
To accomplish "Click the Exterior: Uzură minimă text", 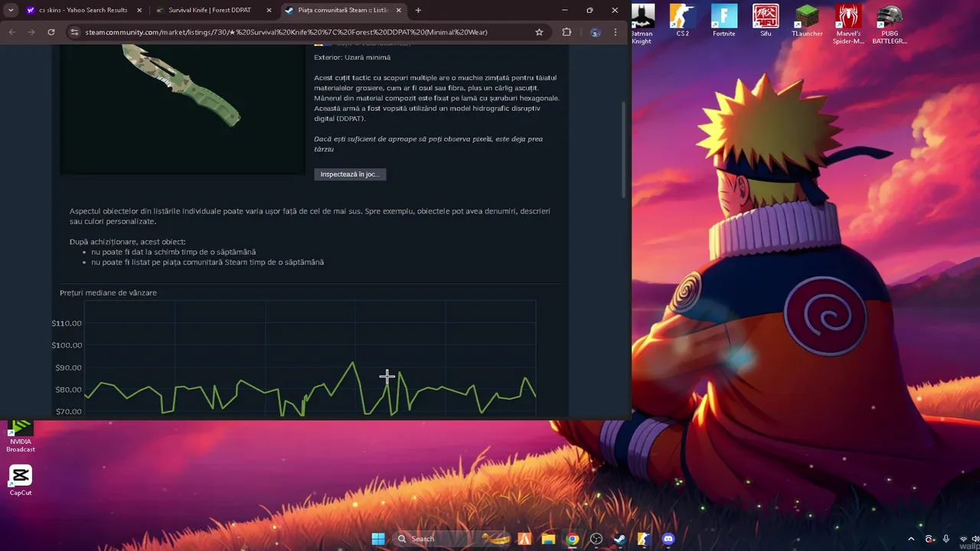I will (x=352, y=57).
